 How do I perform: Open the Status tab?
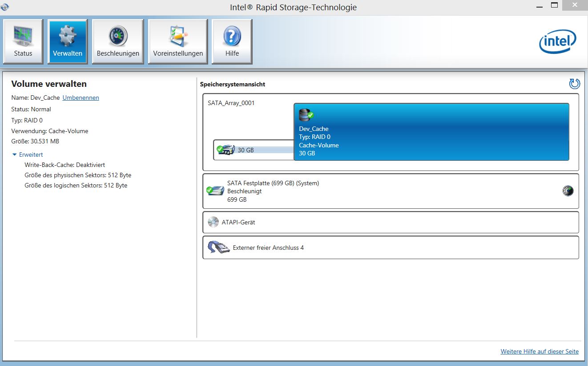(x=23, y=42)
